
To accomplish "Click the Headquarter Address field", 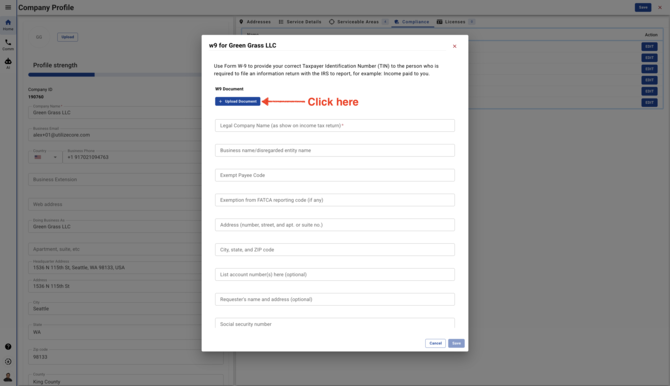I will coord(115,267).
